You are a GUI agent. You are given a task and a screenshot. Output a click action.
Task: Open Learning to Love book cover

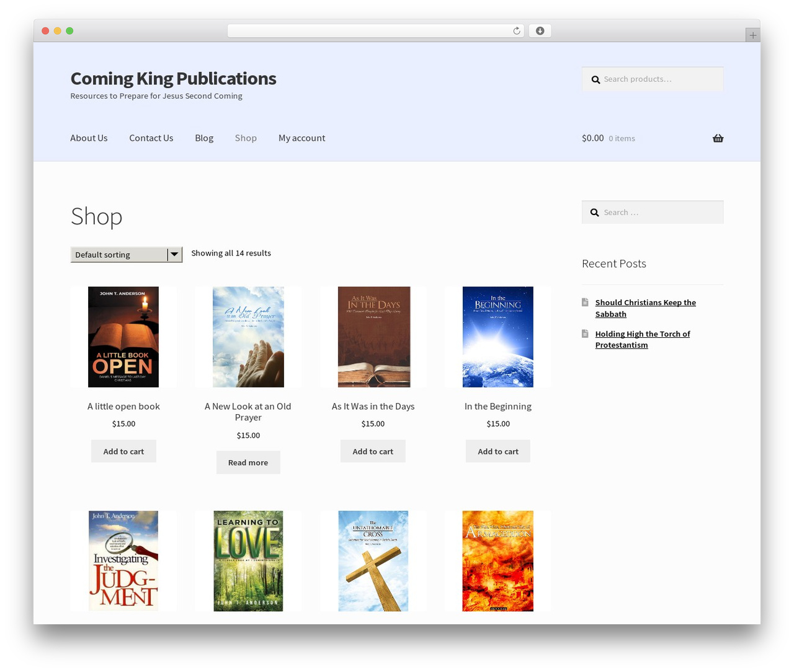click(x=248, y=561)
